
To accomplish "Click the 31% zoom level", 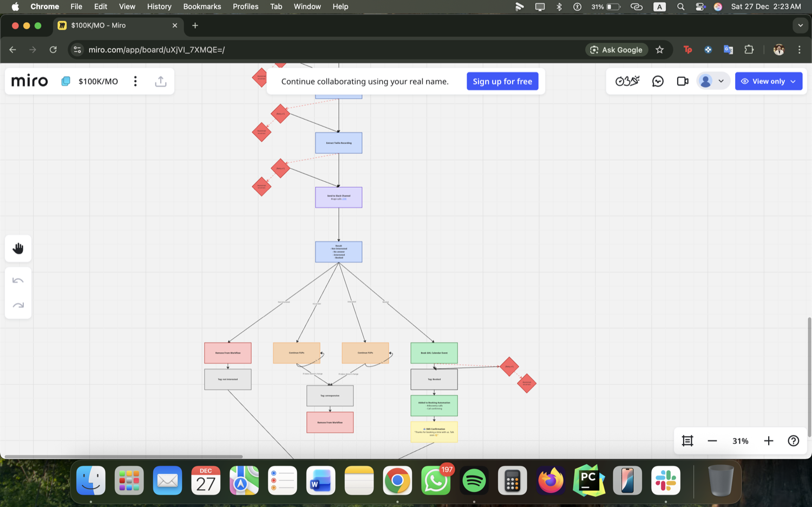I will click(741, 441).
